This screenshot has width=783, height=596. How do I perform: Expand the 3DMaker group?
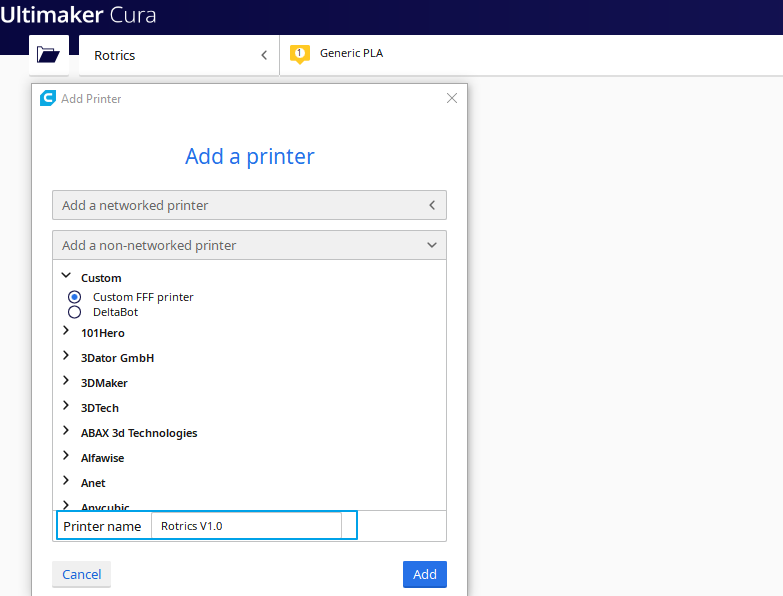pos(66,380)
